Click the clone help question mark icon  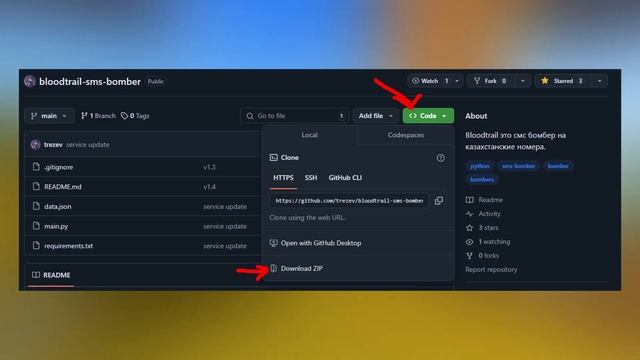pos(440,158)
